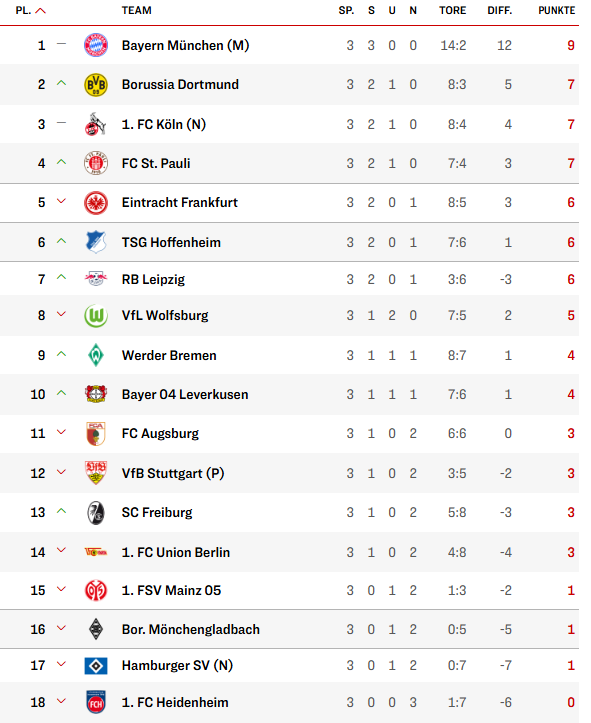Open the Bor. Mönchengladbach team link
591x723 pixels.
click(190, 629)
